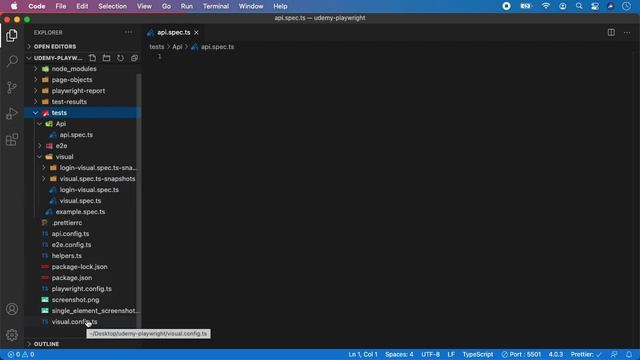Click New File icon in explorer header
This screenshot has height=360, width=640.
pos(93,58)
